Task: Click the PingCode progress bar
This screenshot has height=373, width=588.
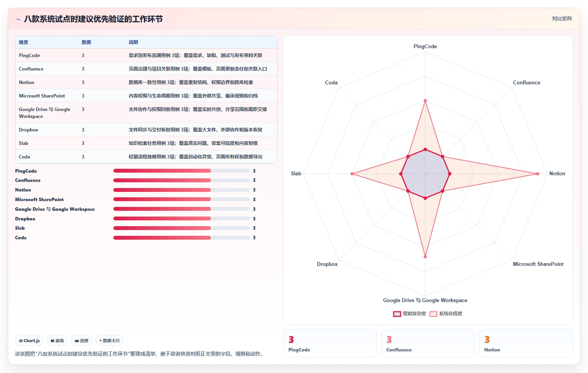Action: pyautogui.click(x=182, y=171)
